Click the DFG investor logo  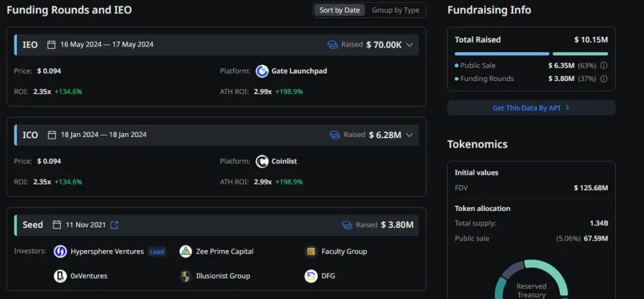coord(311,276)
